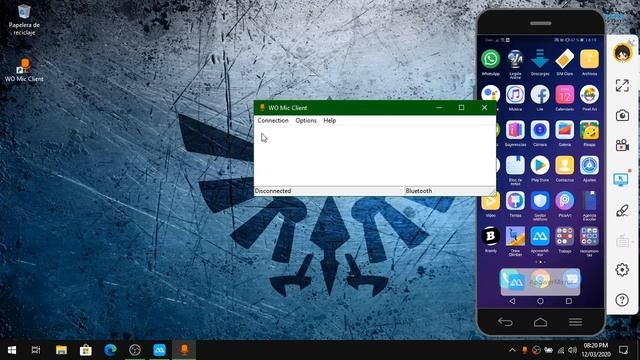The image size is (640, 360).
Task: Open Microsoft Store from the taskbar
Action: [x=86, y=350]
